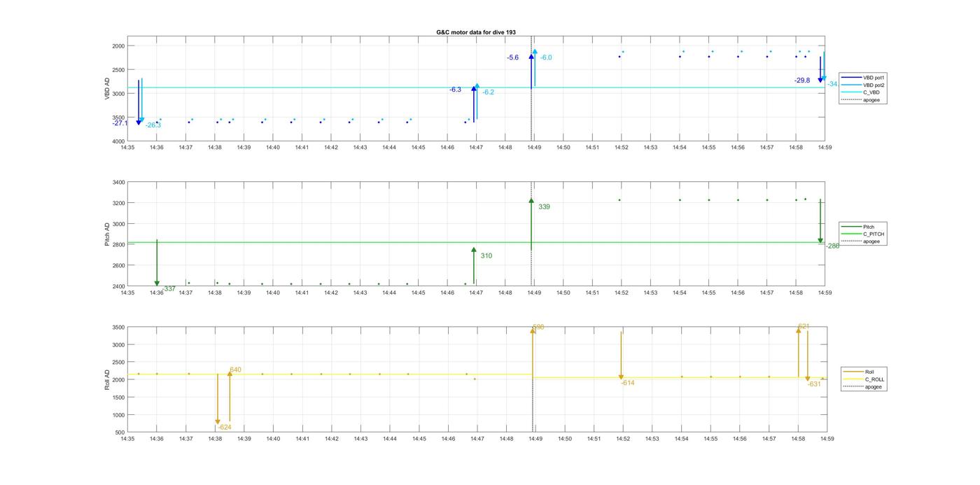Click the '640' roll annotation

(x=235, y=370)
